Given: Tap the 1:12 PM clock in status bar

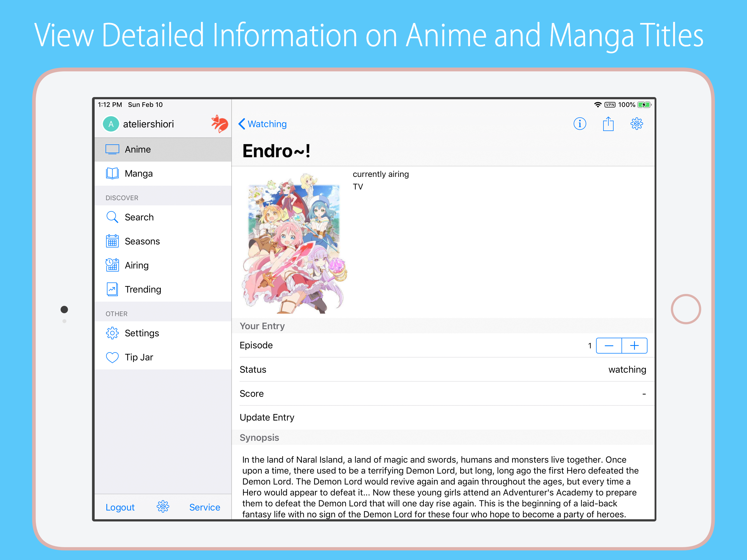Looking at the screenshot, I should [110, 105].
